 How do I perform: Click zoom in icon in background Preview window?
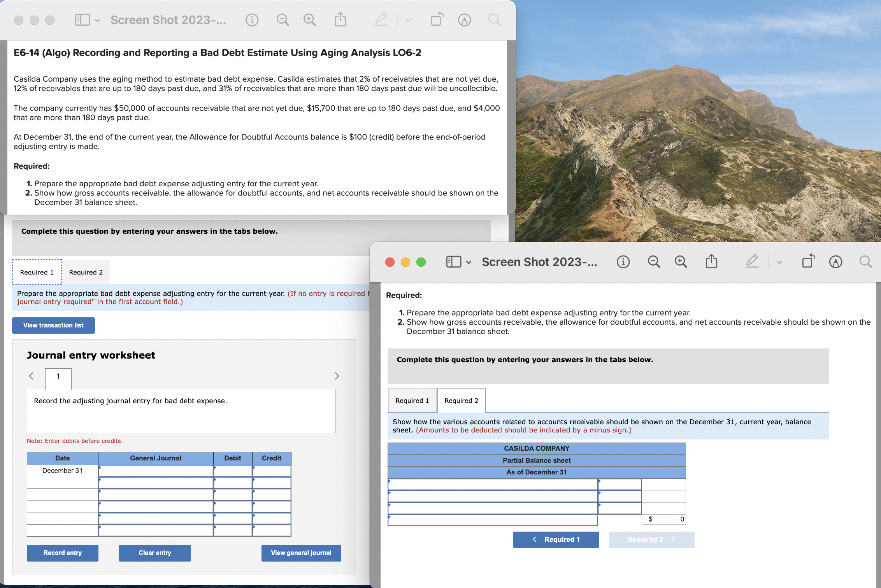(x=310, y=19)
